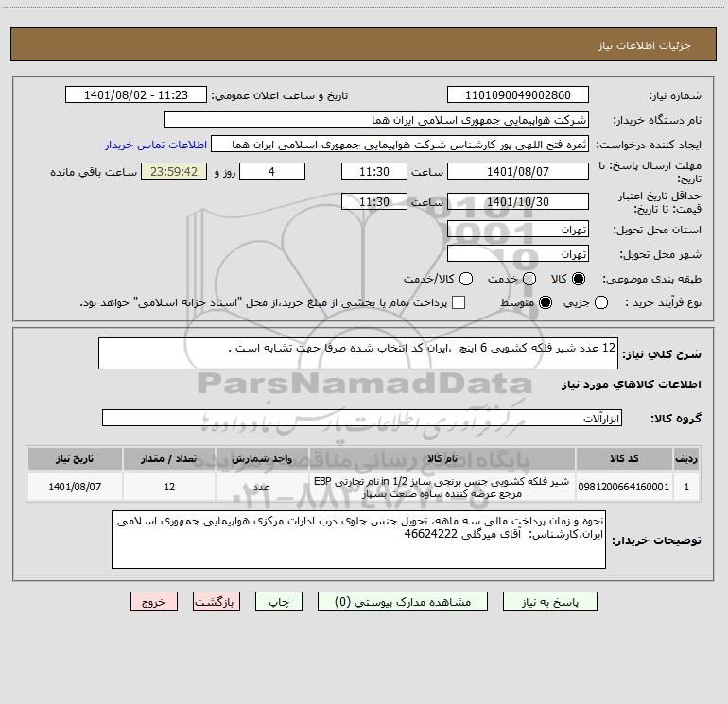Select the خدمت radio button
This screenshot has height=704, width=728.
pos(529,279)
